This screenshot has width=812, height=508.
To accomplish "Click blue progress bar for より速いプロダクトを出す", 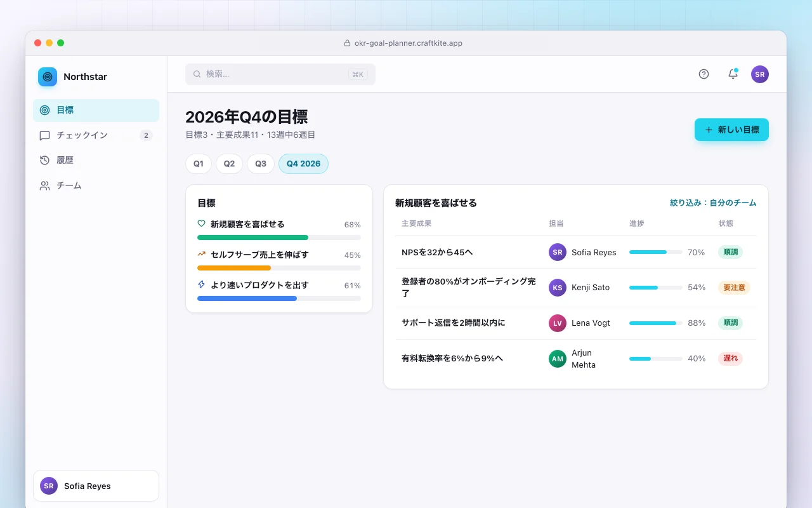I will click(x=279, y=298).
